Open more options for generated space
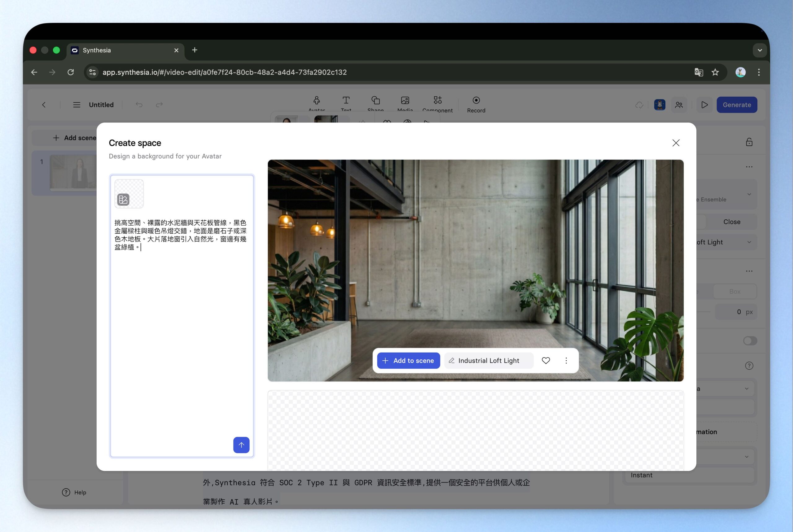 click(566, 361)
